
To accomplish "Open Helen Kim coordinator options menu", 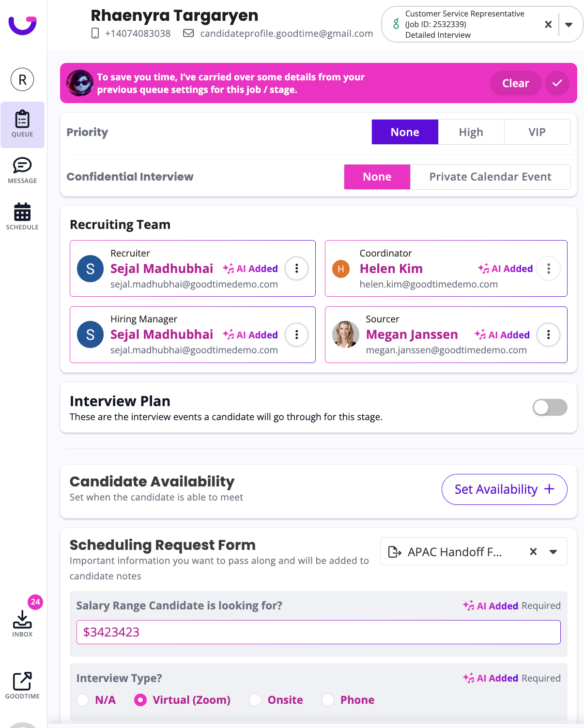I will [x=548, y=269].
